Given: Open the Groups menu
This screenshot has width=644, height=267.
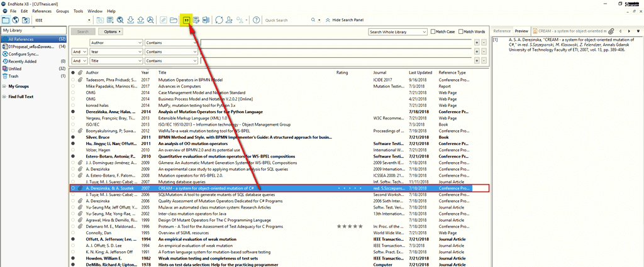Looking at the screenshot, I should coord(62,11).
